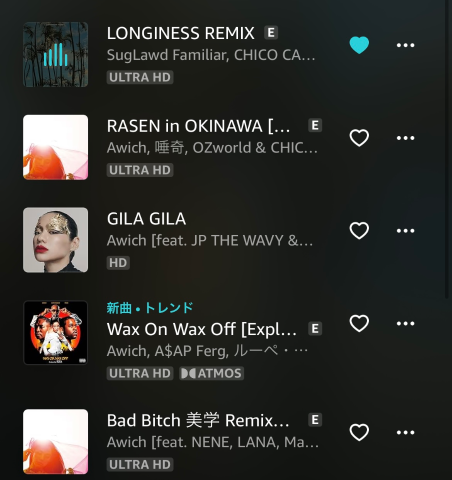Click the LONGINESS REMIX album art with equalizer

pyautogui.click(x=56, y=54)
